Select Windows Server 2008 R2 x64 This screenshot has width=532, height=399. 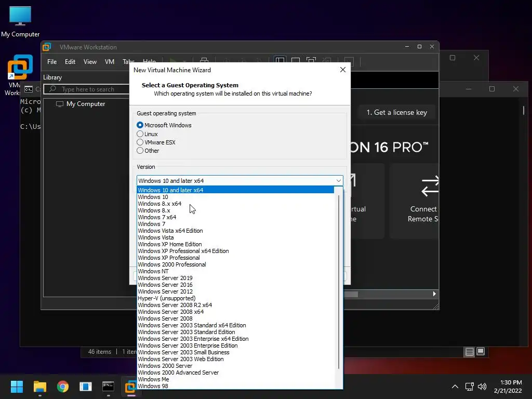coord(235,305)
